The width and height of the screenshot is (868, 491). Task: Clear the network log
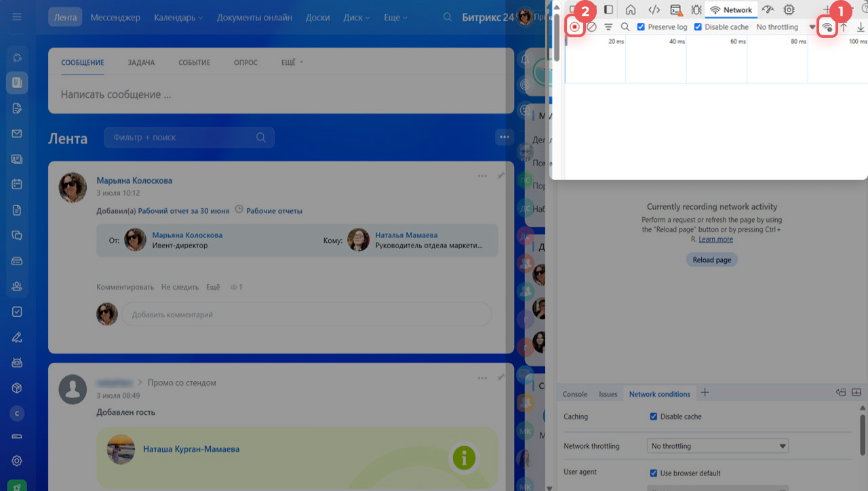[591, 27]
